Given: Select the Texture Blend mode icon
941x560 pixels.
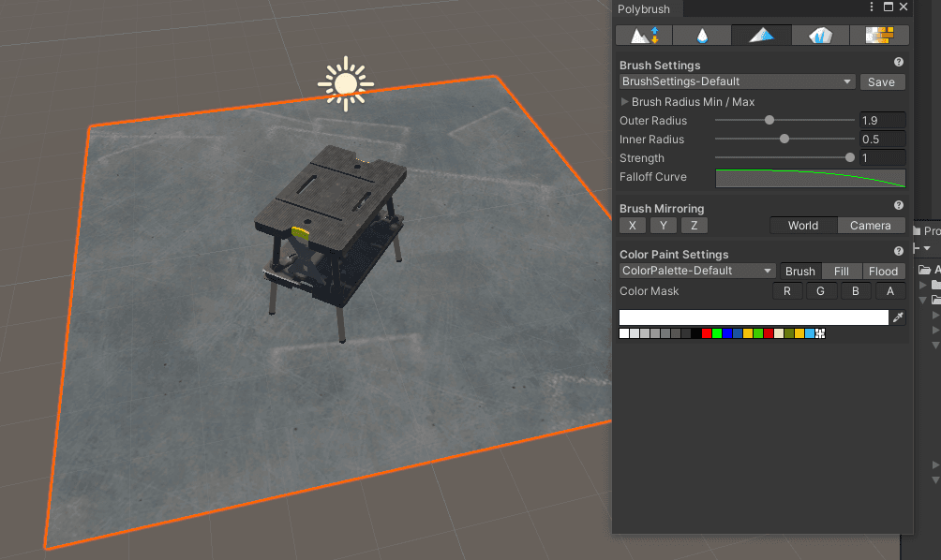Looking at the screenshot, I should pyautogui.click(x=879, y=36).
